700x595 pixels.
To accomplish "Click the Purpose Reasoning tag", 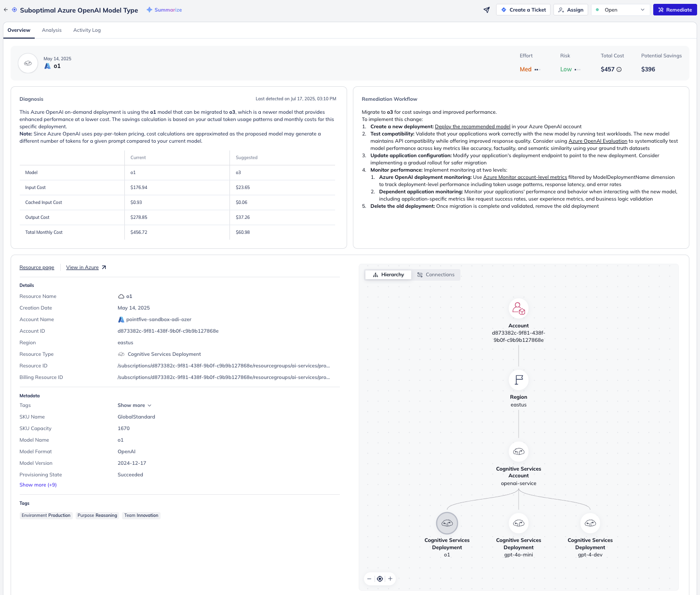I will click(x=97, y=515).
